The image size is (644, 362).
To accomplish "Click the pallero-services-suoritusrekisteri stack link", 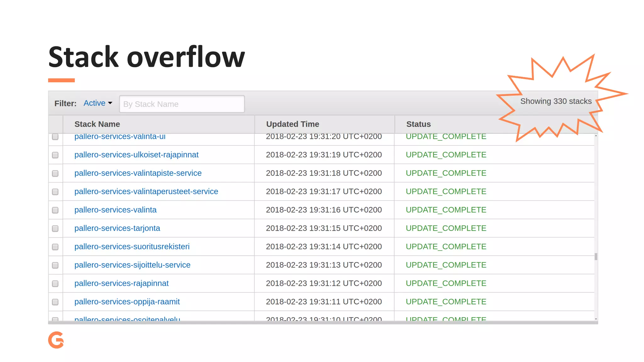I will (132, 246).
